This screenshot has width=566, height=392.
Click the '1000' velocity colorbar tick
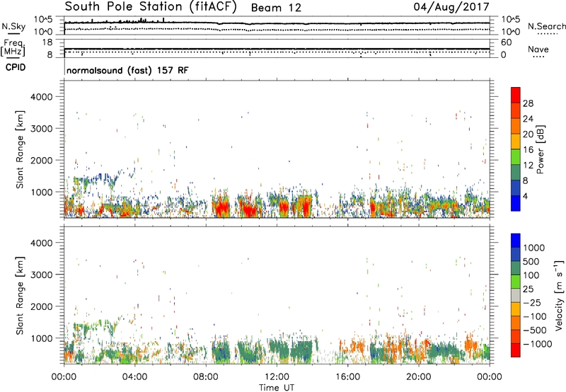(x=534, y=248)
